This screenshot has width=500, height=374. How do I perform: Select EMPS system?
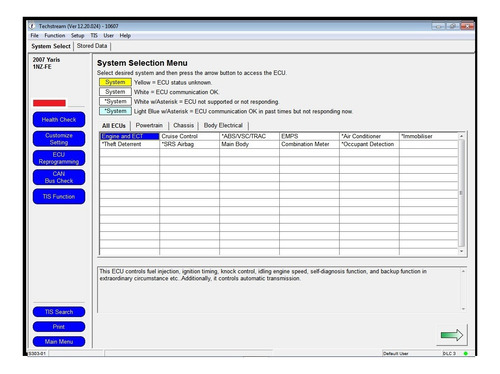pos(309,136)
